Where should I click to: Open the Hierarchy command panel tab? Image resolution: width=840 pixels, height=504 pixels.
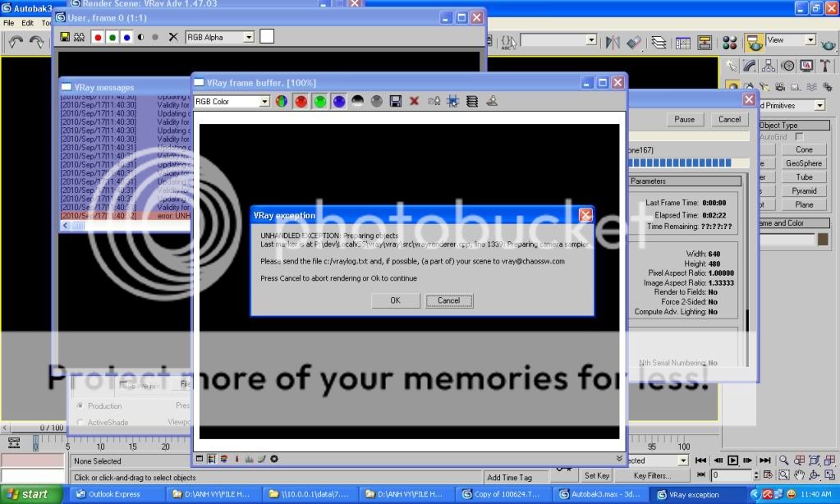pyautogui.click(x=769, y=66)
